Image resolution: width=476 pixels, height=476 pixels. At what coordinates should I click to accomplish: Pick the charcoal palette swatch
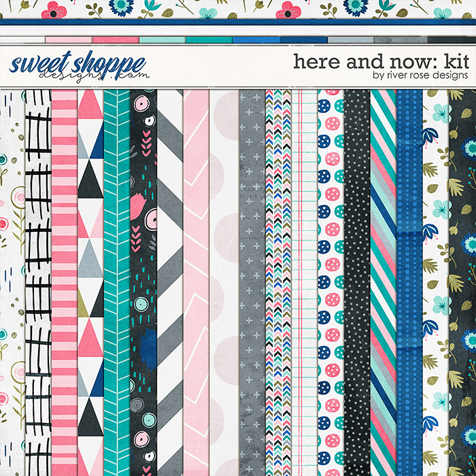452,39
